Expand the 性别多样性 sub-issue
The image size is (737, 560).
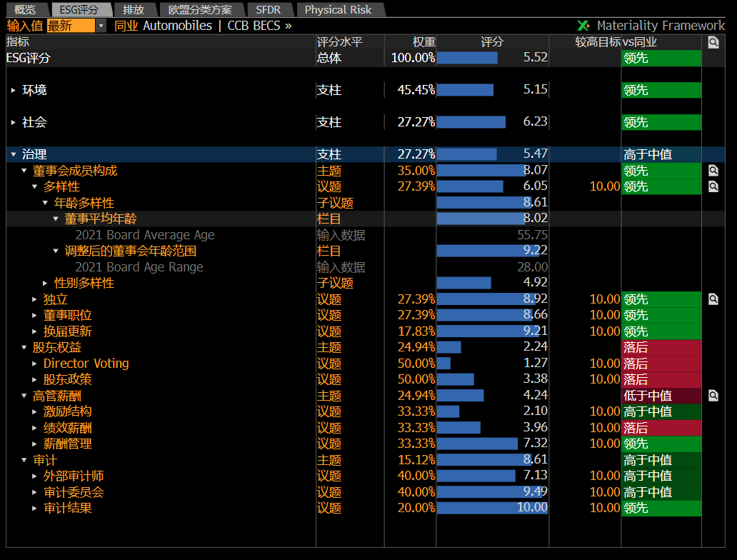coord(45,283)
